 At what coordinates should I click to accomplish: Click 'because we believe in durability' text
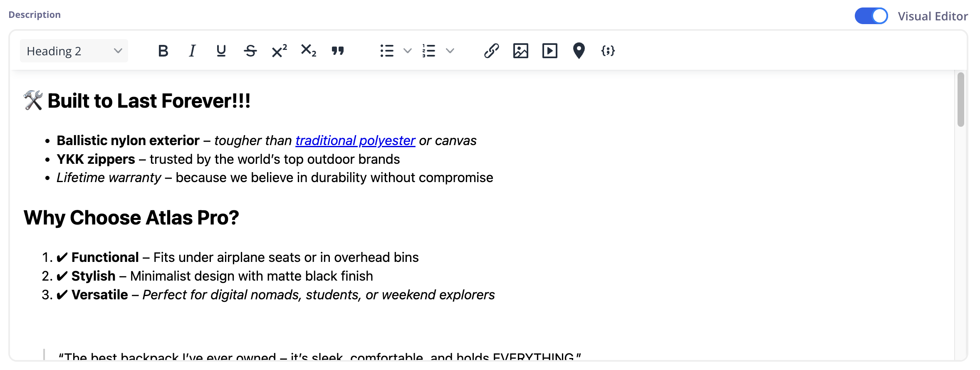click(x=272, y=178)
